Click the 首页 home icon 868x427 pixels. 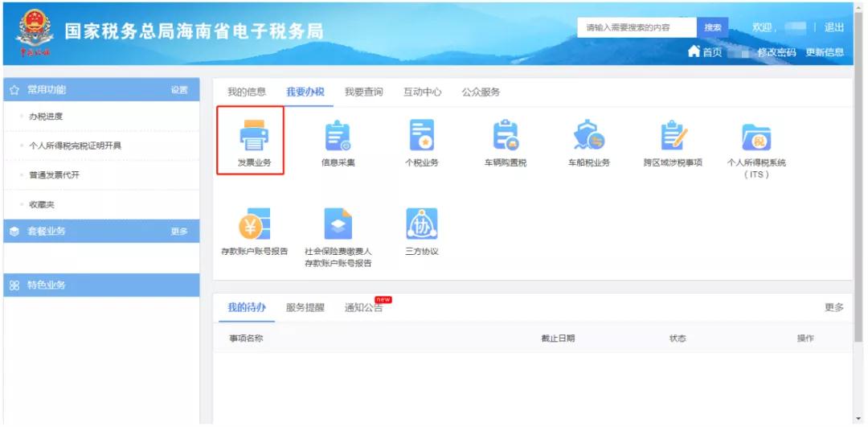(x=694, y=51)
